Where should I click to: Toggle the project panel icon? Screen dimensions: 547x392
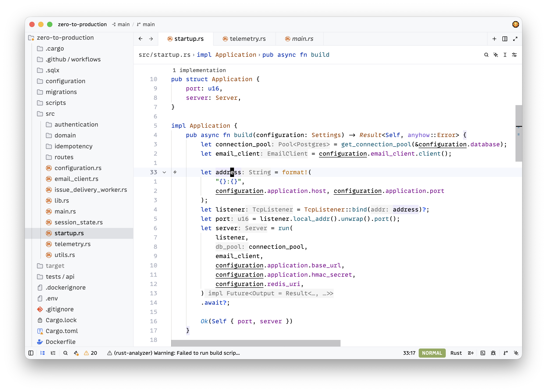[42, 353]
